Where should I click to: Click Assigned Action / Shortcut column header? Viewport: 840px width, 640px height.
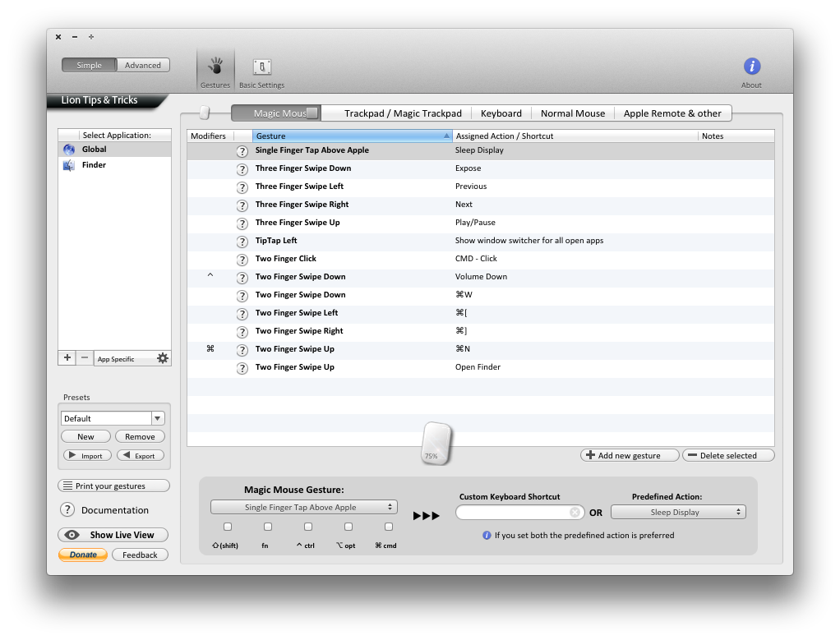(x=575, y=136)
